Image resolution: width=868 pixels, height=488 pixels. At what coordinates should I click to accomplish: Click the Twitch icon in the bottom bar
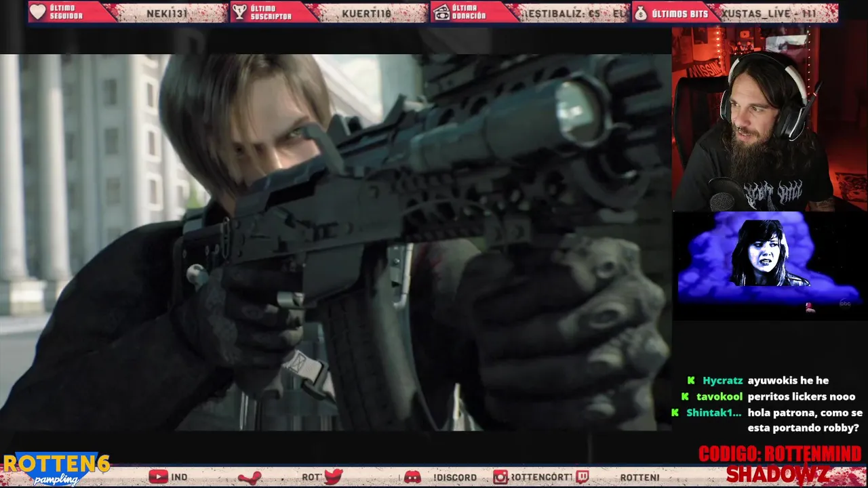(x=583, y=477)
